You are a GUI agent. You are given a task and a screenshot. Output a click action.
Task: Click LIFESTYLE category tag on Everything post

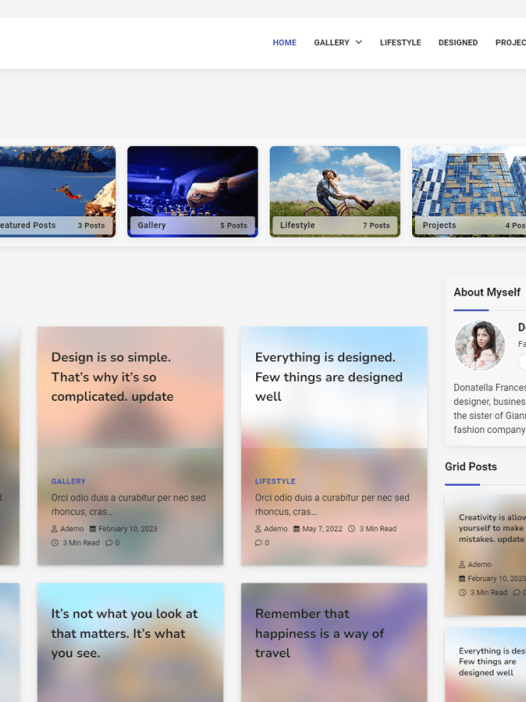point(275,481)
